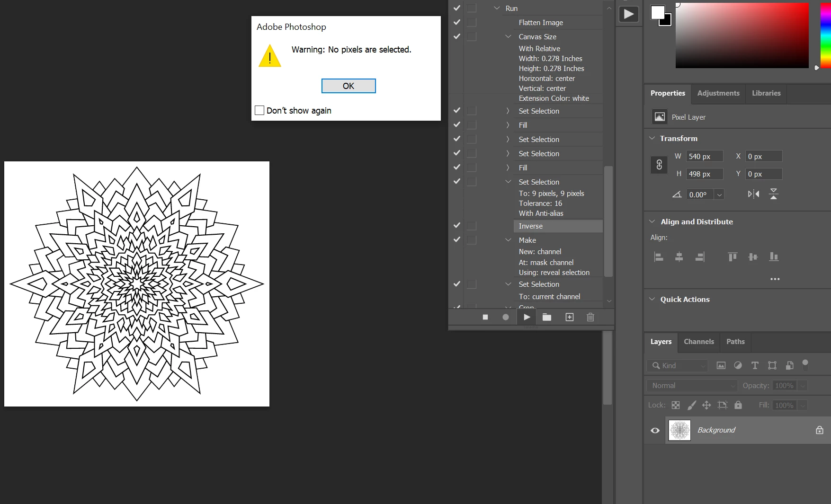The image size is (831, 504).
Task: Lock artboard nesting icon
Action: point(722,405)
